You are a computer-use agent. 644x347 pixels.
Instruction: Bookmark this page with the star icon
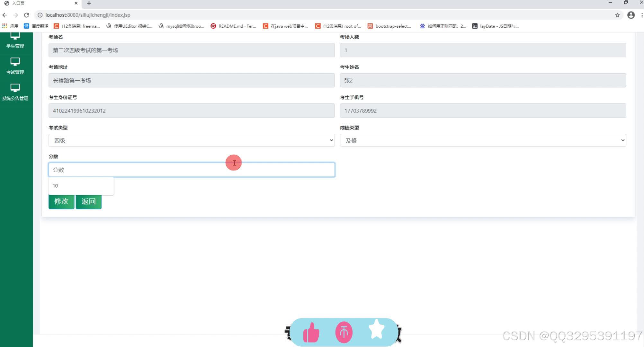tap(617, 15)
